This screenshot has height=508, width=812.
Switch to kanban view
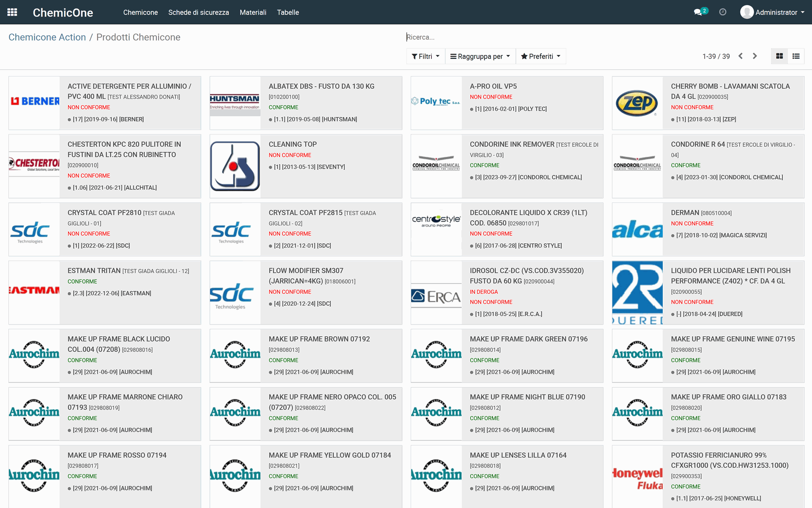(779, 56)
